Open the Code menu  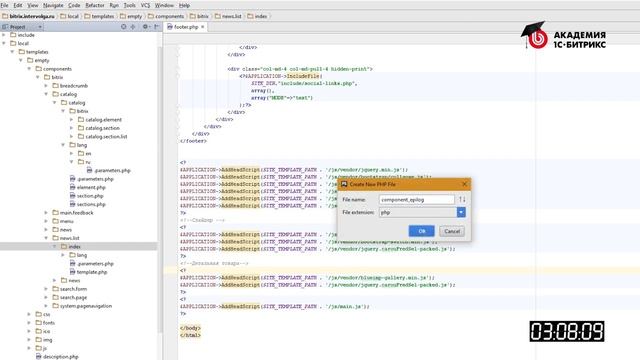coord(74,5)
